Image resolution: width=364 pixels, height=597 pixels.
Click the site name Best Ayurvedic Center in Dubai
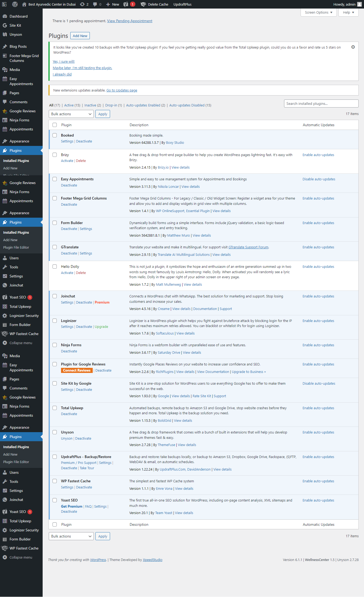(x=52, y=4)
